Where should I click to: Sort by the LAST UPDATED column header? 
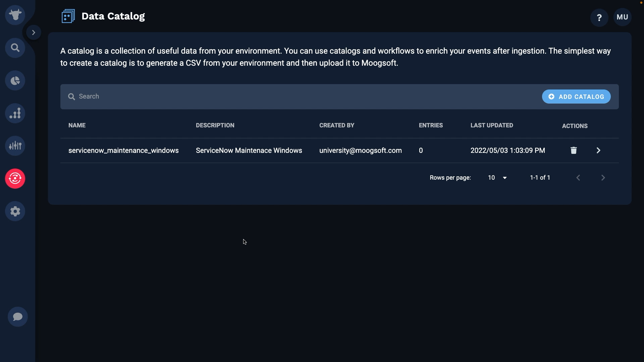pos(492,125)
